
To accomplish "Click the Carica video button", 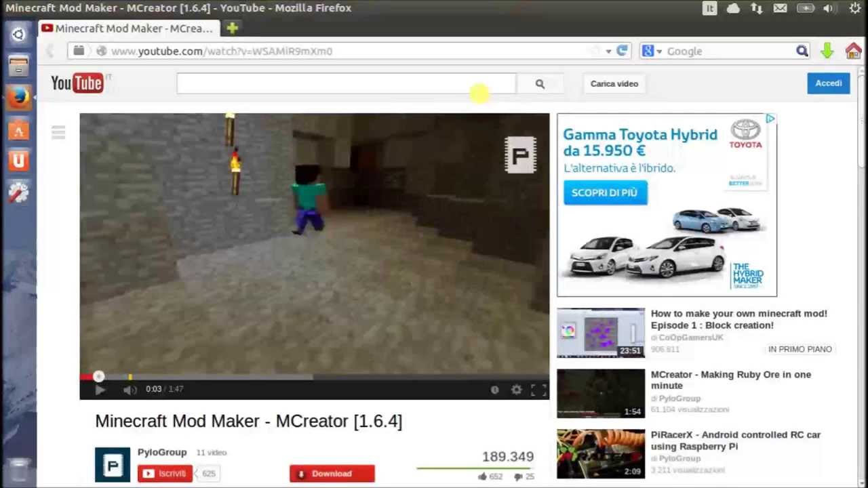I will click(614, 83).
